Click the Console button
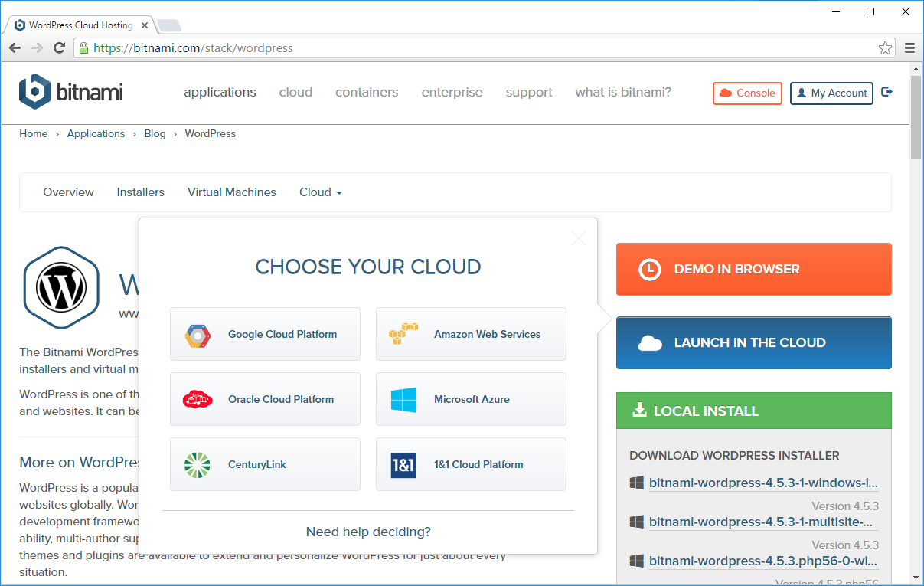 click(747, 93)
